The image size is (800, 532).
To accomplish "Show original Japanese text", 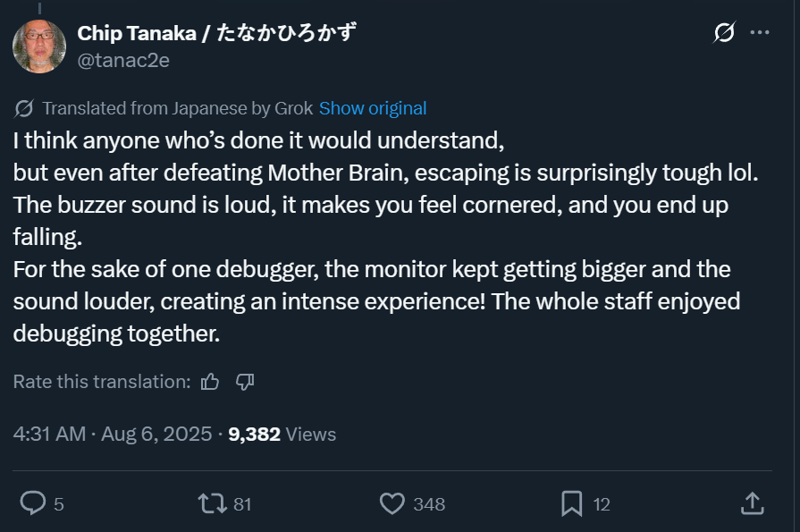I will pos(373,108).
